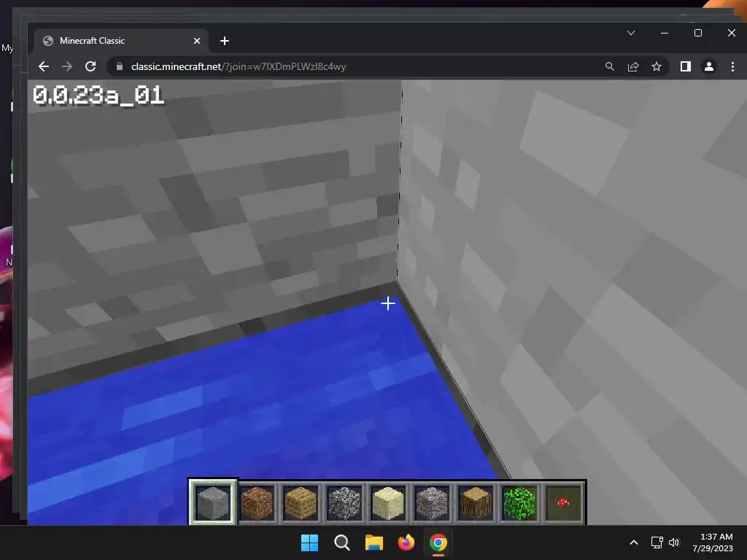747x560 pixels.
Task: Select the stone block in hotbar
Action: pos(213,503)
